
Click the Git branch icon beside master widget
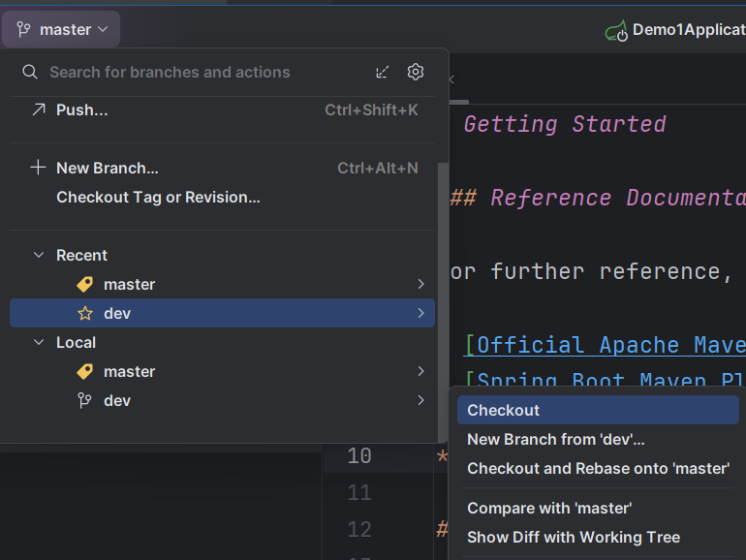coord(23,29)
